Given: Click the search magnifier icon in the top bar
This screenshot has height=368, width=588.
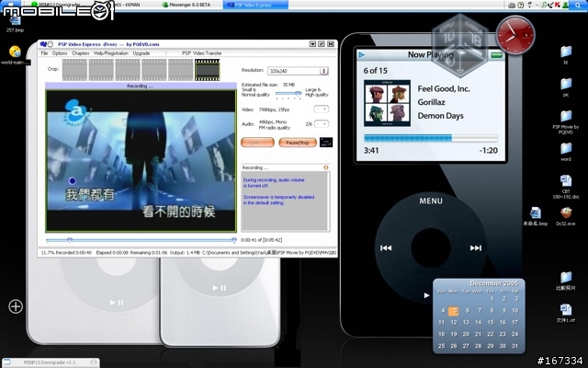Looking at the screenshot, I should point(578,5).
